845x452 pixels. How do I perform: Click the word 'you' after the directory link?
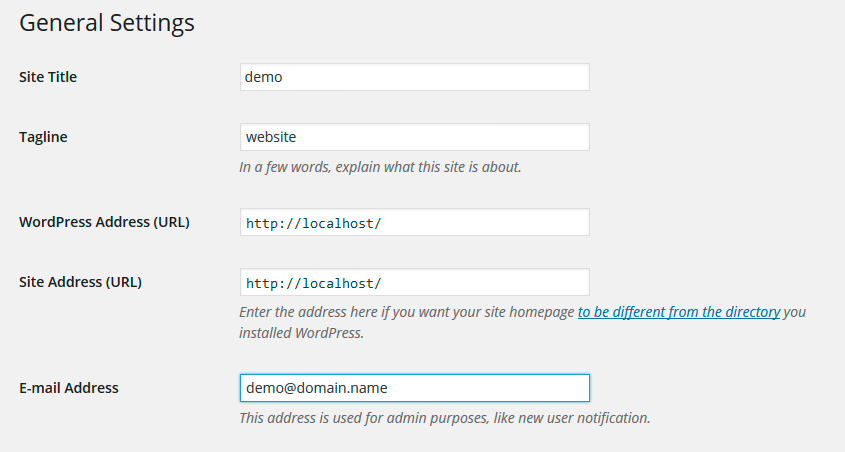pyautogui.click(x=794, y=312)
